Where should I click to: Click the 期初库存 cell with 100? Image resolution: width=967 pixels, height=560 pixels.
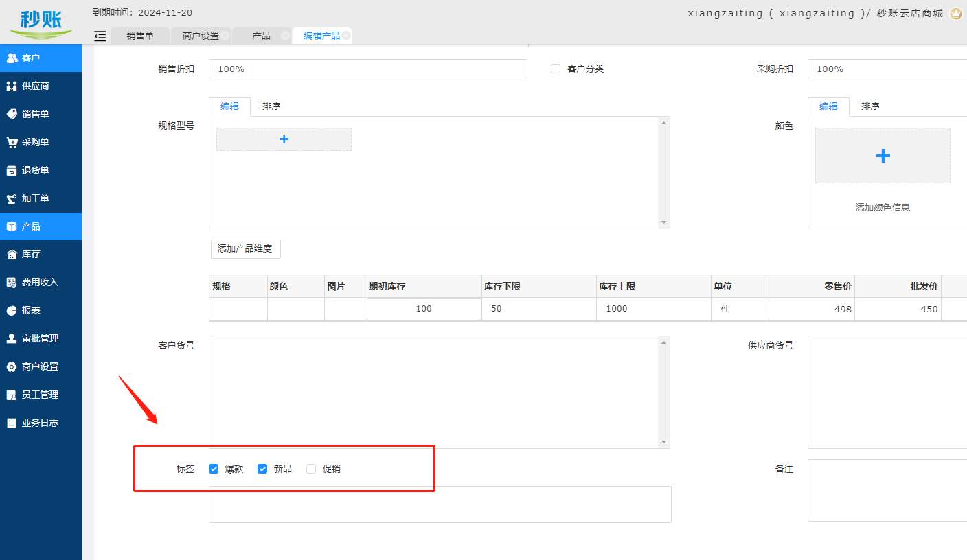424,309
